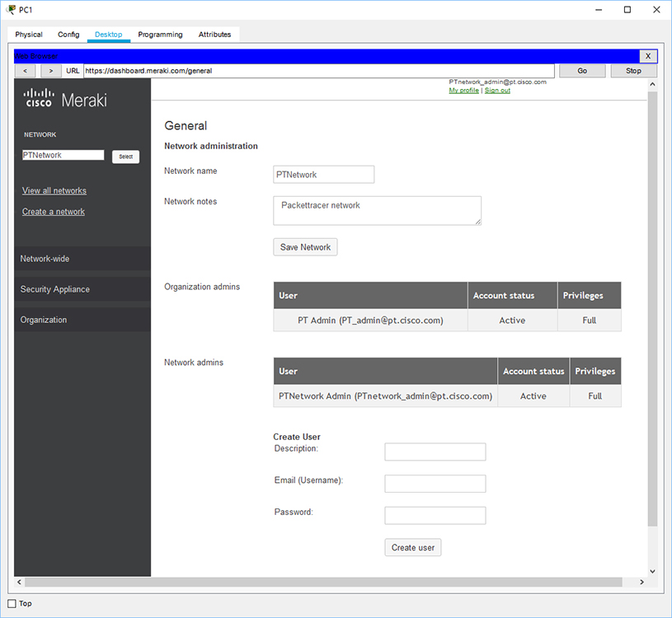Screen dimensions: 672x618
Task: Switch to the Config tab
Action: [x=68, y=35]
